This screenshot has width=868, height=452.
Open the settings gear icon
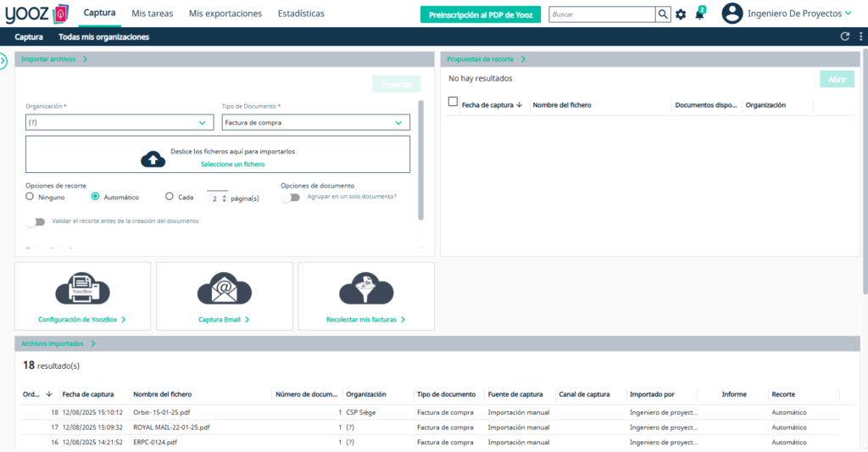pyautogui.click(x=681, y=14)
